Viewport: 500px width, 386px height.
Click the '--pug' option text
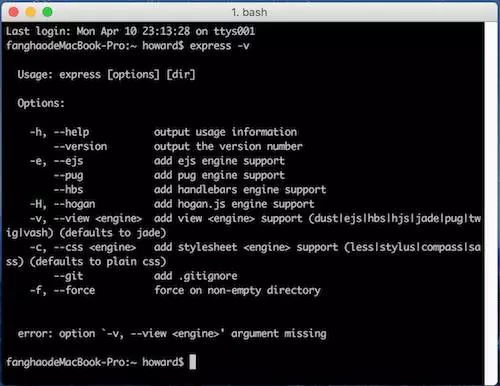(68, 175)
